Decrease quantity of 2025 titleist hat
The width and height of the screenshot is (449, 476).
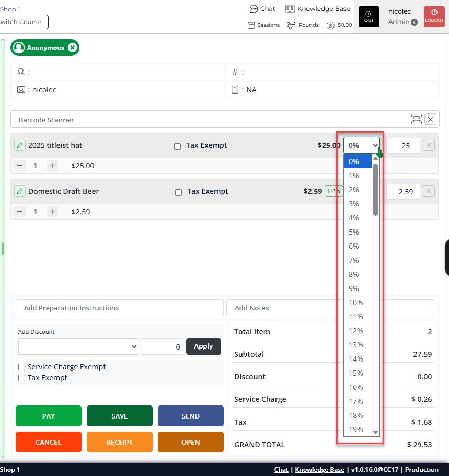click(x=20, y=166)
